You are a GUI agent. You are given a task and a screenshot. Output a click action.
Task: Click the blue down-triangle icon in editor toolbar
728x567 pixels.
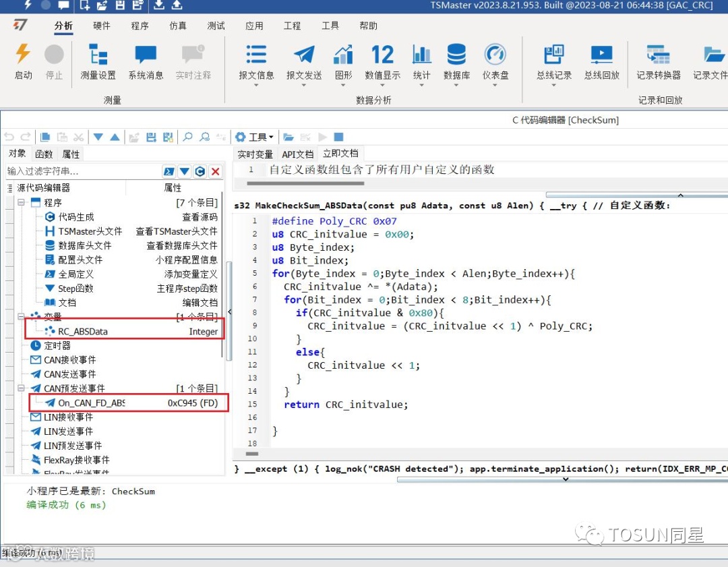98,137
